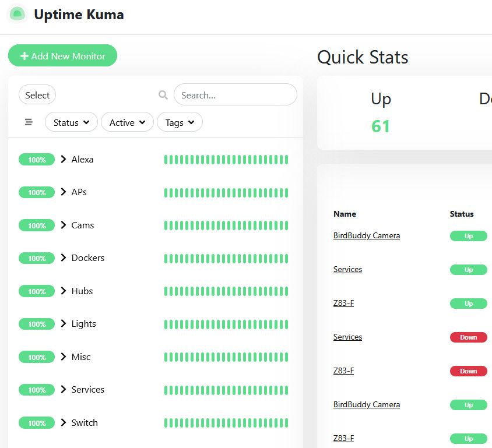Click the Up badge beside BirdBuddy Camera
The height and width of the screenshot is (448, 492).
(468, 236)
